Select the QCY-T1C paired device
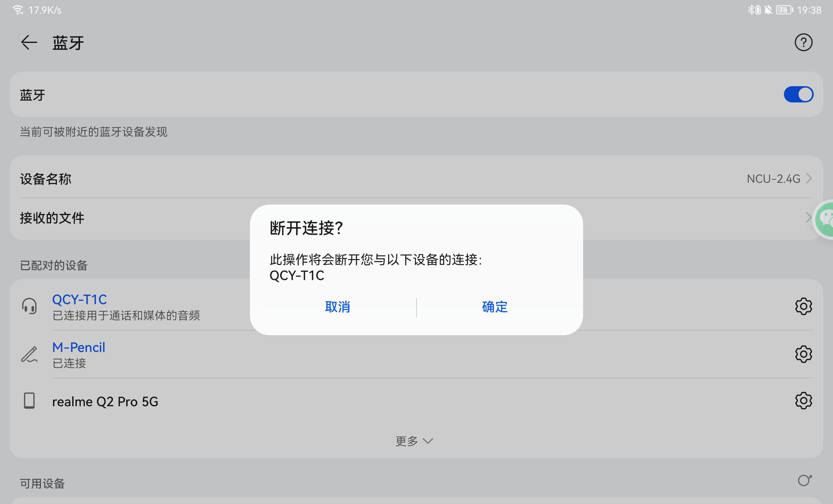The width and height of the screenshot is (833, 504). [416, 306]
